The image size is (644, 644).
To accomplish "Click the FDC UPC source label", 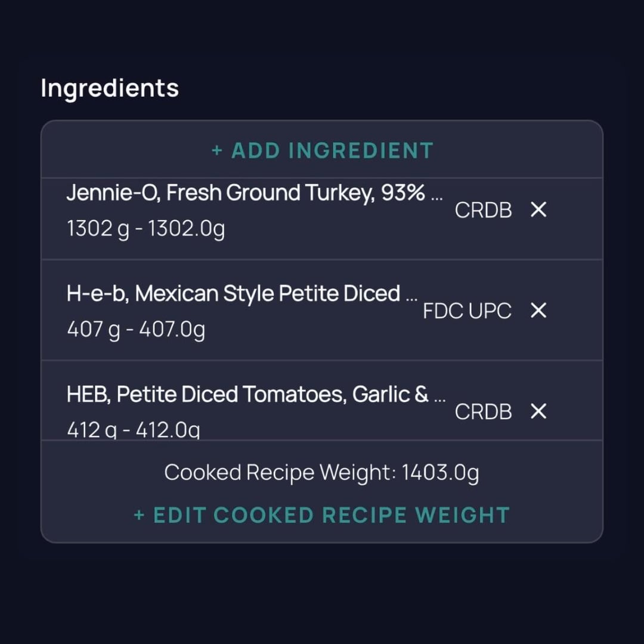I will click(467, 311).
